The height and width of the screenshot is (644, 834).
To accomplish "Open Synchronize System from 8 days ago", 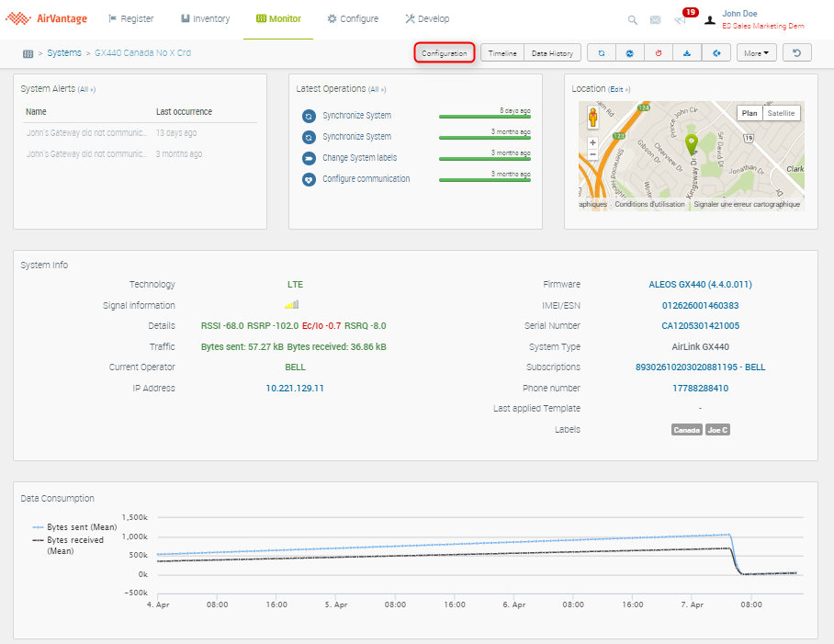I will click(x=356, y=116).
